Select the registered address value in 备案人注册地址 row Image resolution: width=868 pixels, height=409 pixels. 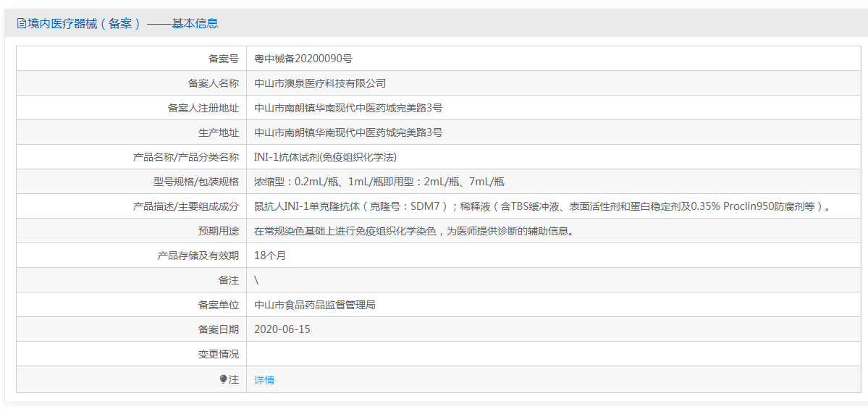click(x=348, y=108)
